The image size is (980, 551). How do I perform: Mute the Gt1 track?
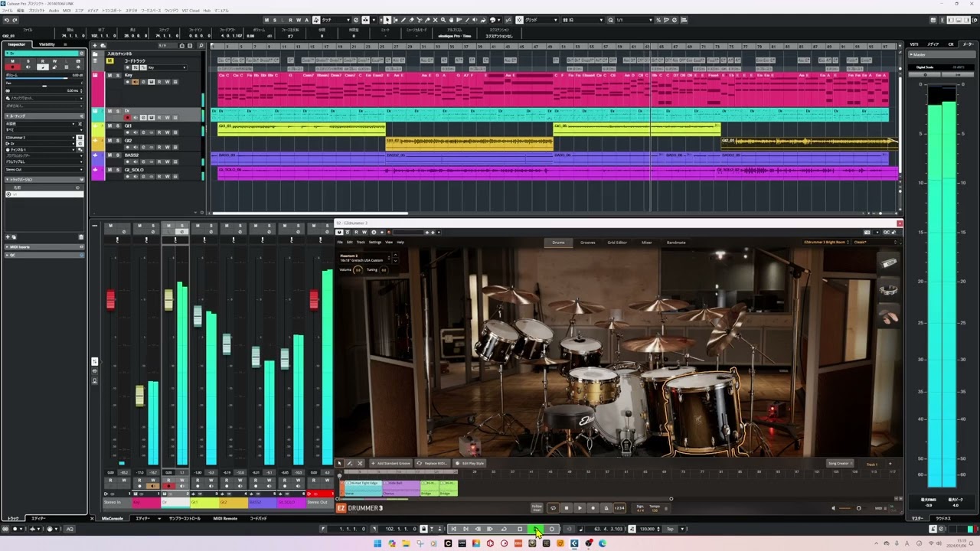point(109,126)
